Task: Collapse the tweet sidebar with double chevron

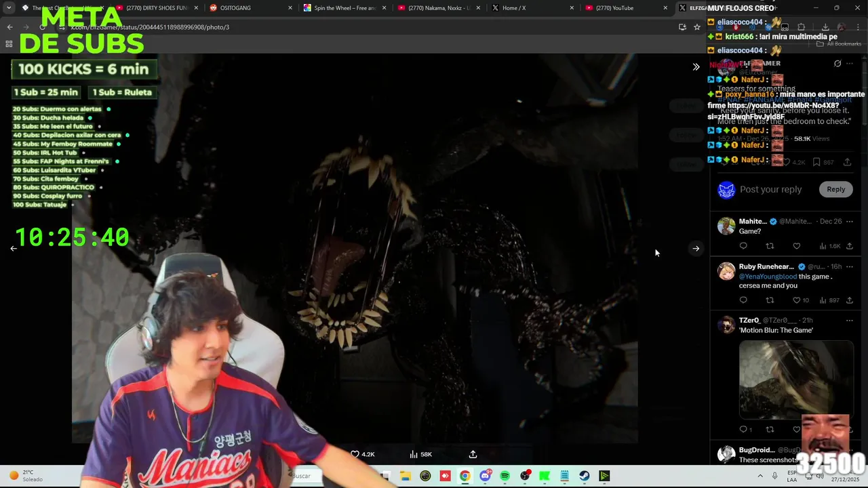Action: click(x=696, y=66)
